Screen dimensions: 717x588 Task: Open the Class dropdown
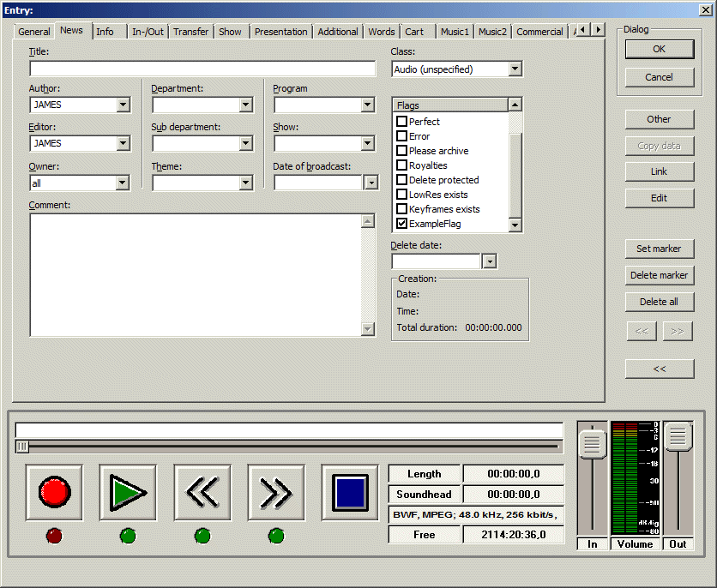(x=515, y=69)
